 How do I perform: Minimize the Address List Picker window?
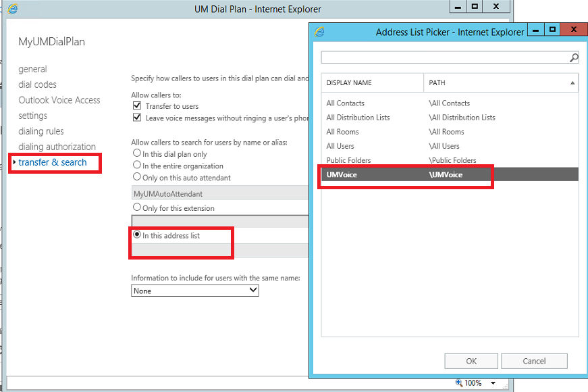pos(535,30)
